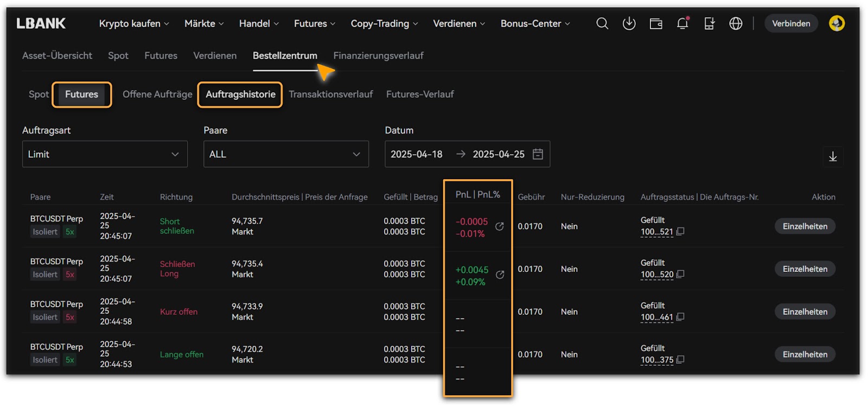
Task: Click export download icon beside date filter
Action: (833, 157)
